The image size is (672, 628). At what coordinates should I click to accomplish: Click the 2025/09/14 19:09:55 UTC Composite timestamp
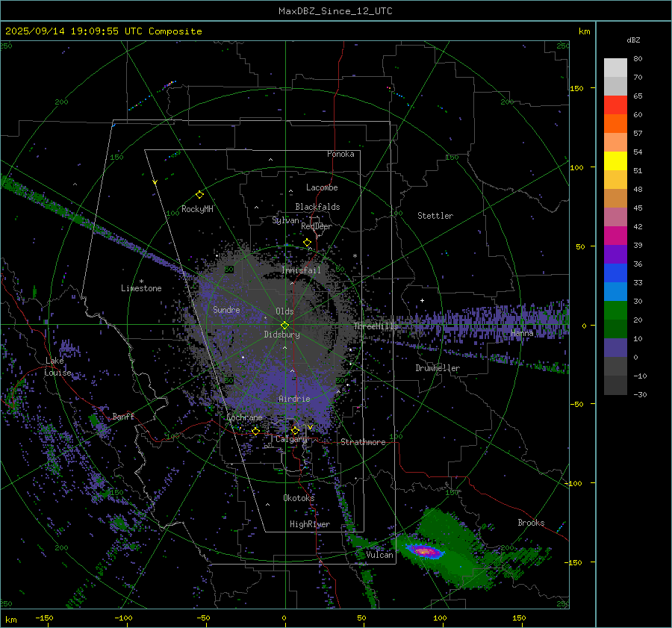click(103, 31)
